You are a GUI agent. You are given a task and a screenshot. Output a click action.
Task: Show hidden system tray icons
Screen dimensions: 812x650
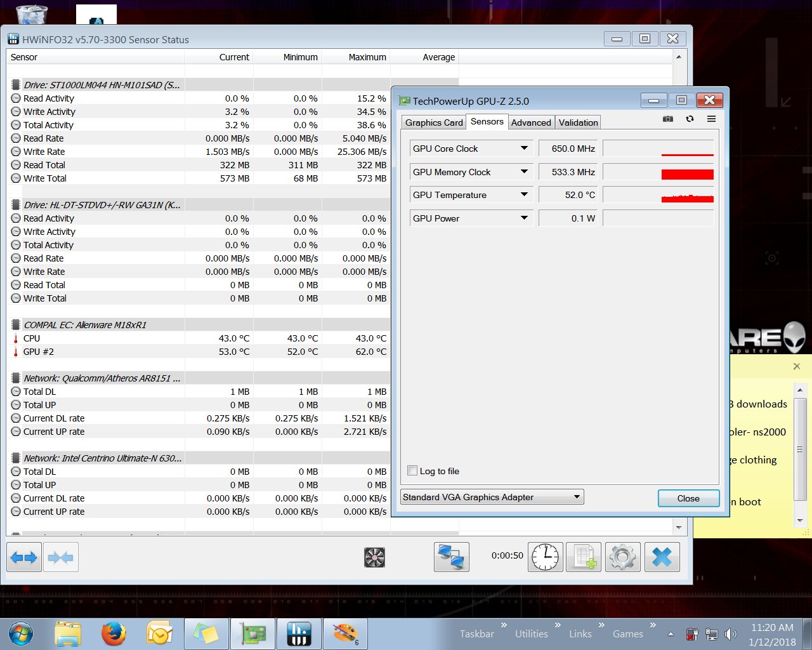[x=671, y=634]
